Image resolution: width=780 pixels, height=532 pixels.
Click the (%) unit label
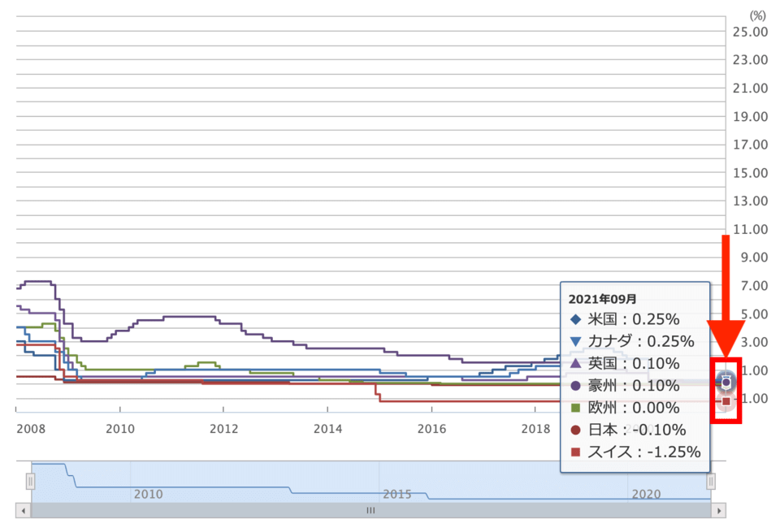757,16
